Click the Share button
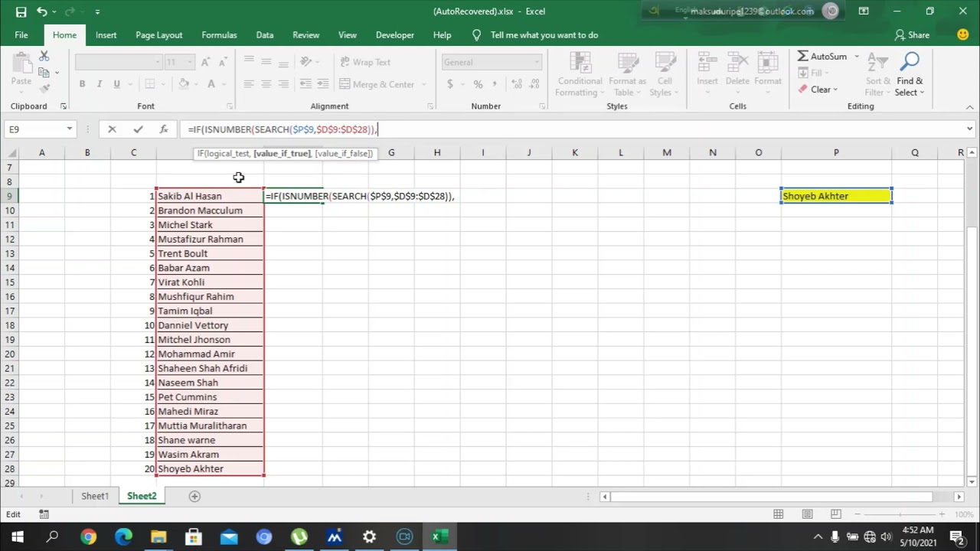Image resolution: width=980 pixels, height=551 pixels. [912, 35]
